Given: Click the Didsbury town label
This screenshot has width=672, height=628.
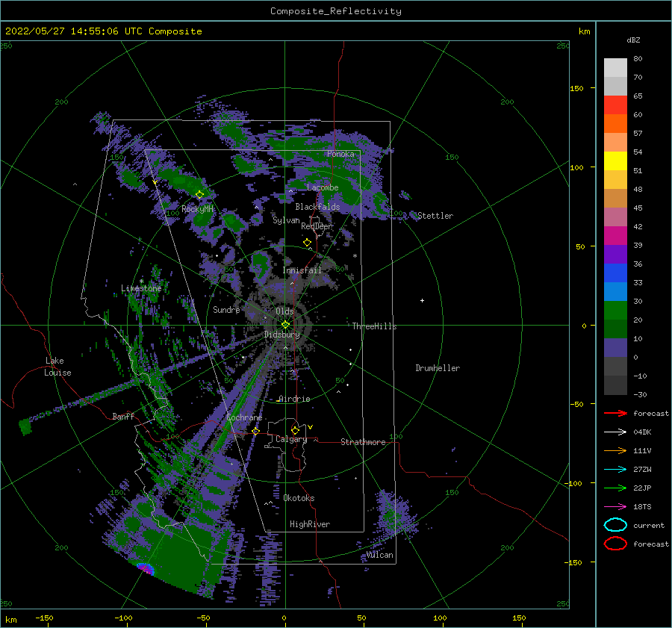Looking at the screenshot, I should click(x=281, y=335).
